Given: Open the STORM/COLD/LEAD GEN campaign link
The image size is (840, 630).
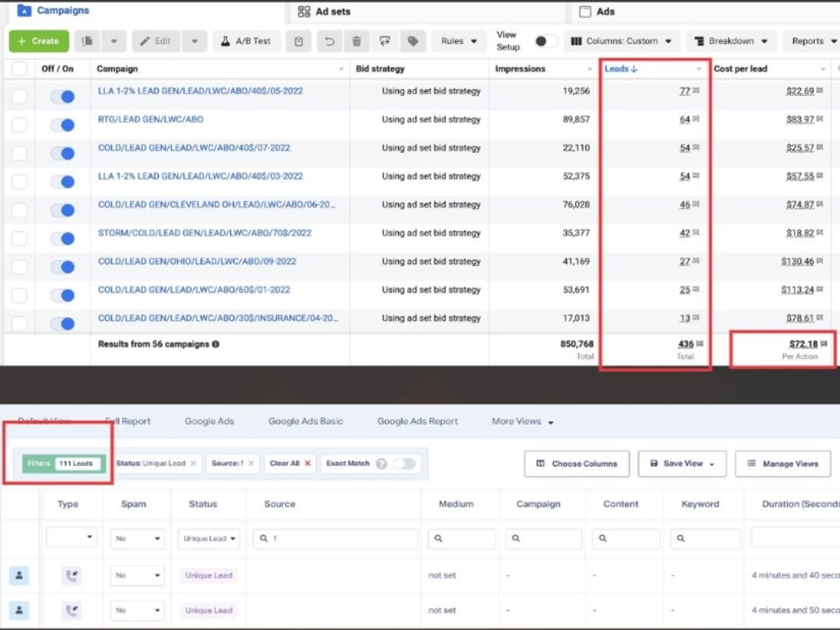Looking at the screenshot, I should 205,233.
